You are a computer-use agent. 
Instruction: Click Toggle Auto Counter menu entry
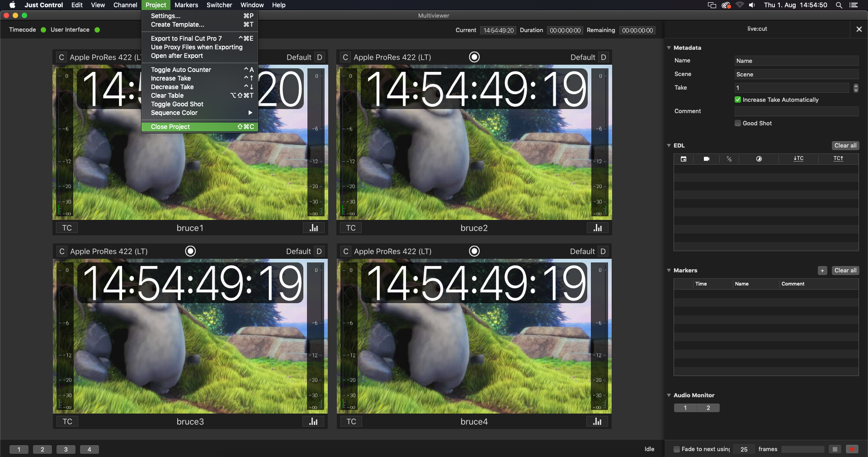pyautogui.click(x=199, y=70)
